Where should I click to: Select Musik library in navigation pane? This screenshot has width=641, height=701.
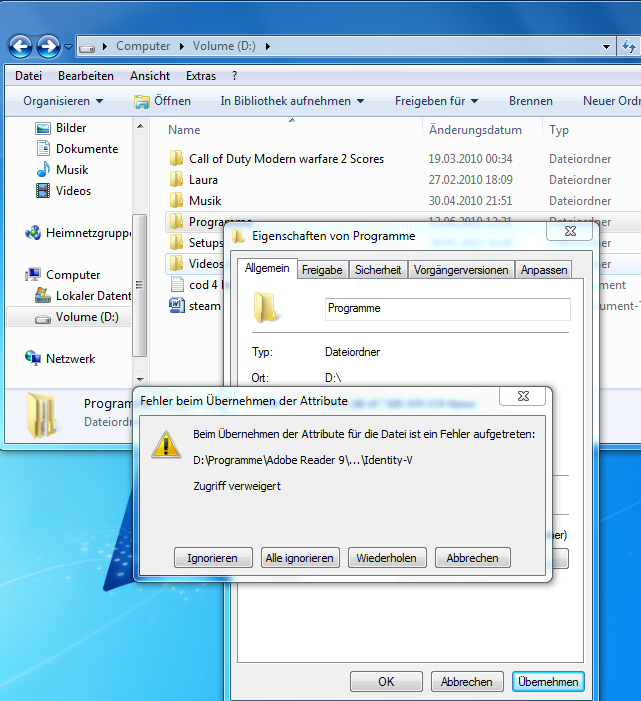(62, 170)
